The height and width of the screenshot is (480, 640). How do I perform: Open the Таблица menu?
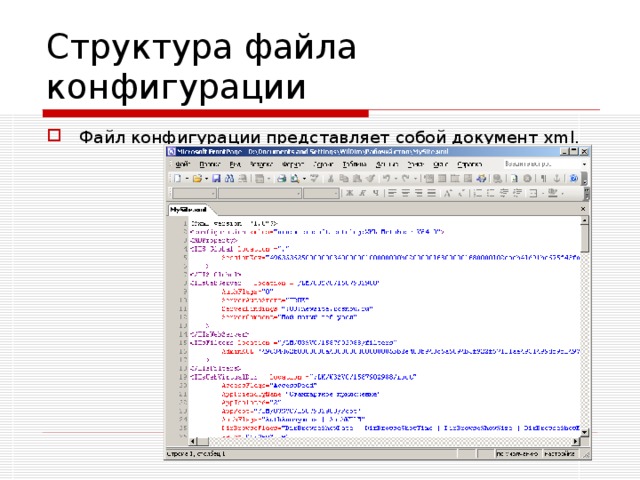coord(354,164)
